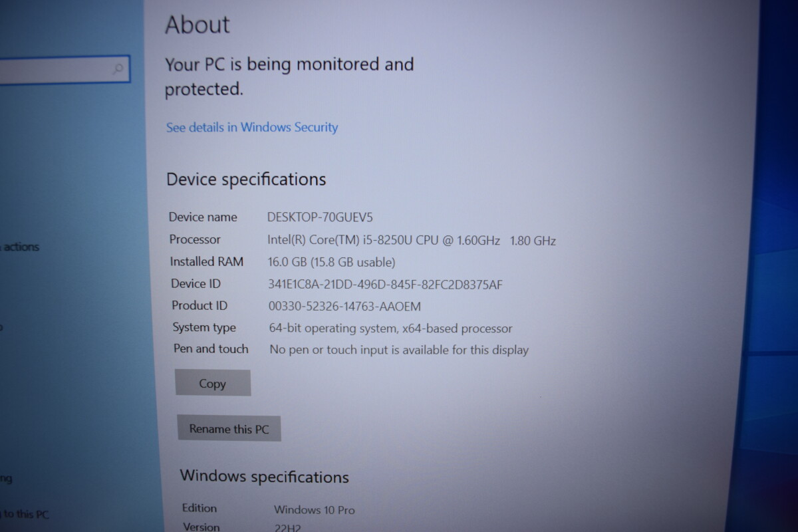The image size is (798, 532).
Task: Click the No pen or touch input text
Action: point(399,349)
